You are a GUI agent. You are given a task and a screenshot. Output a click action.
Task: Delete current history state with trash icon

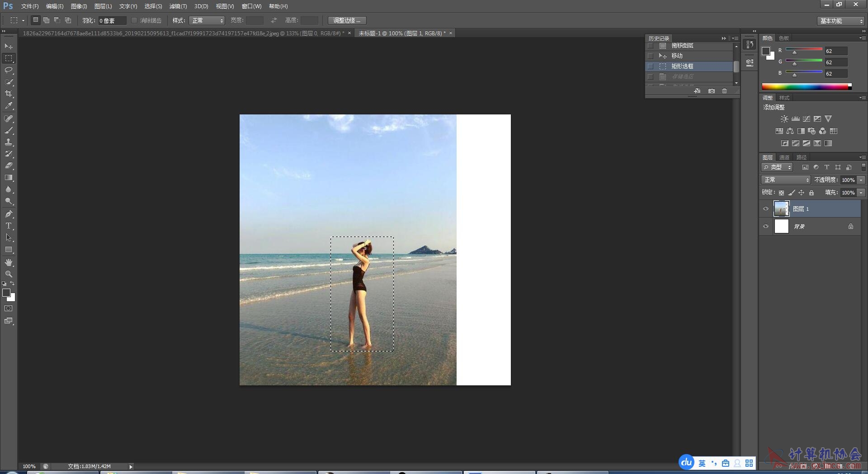(x=725, y=91)
